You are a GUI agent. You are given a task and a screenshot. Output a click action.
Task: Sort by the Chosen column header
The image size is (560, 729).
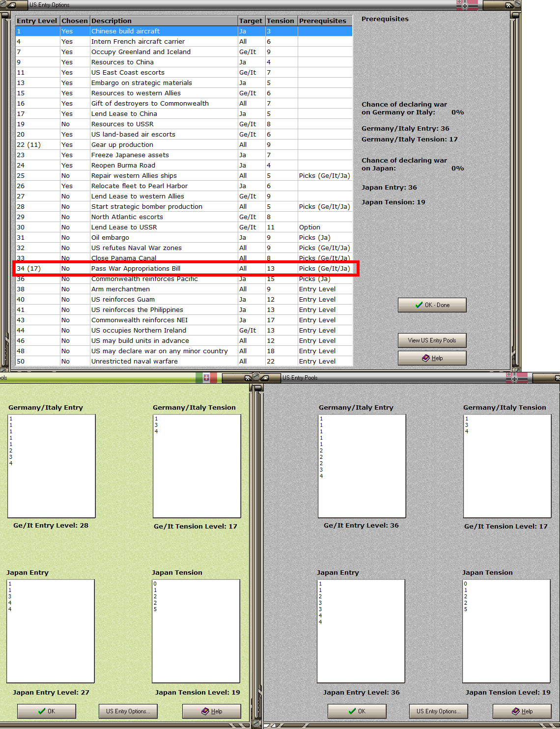coord(75,21)
